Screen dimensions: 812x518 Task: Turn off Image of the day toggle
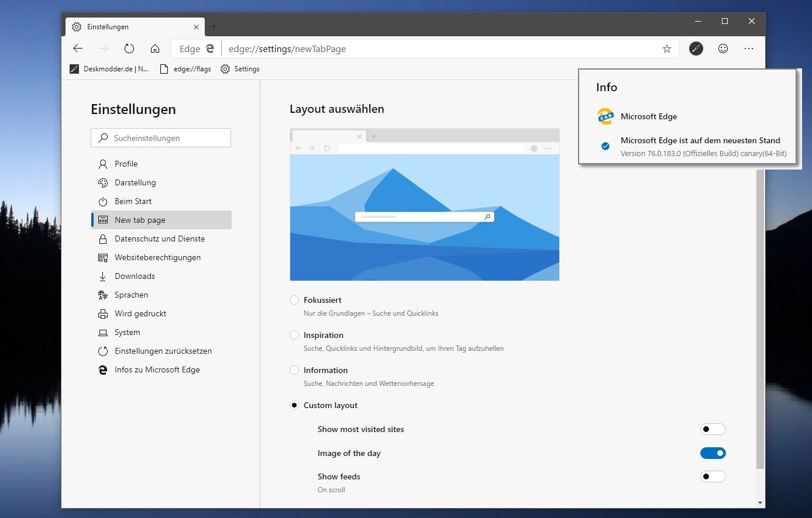713,453
